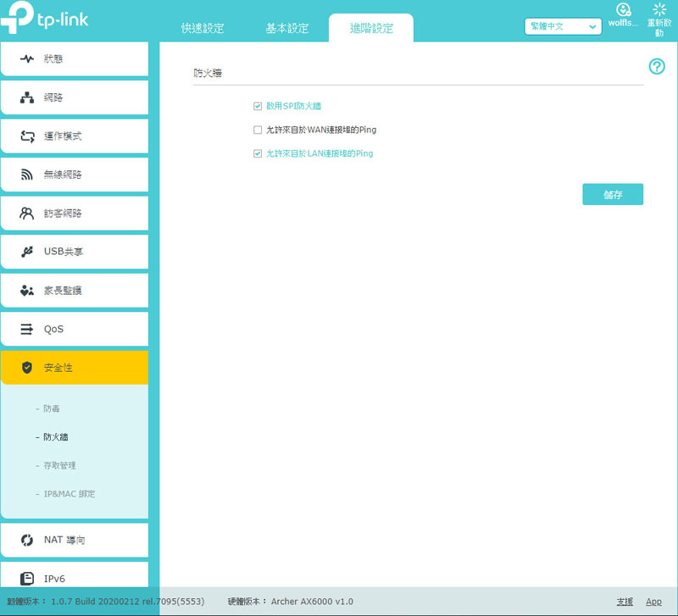
Task: Click the 無線網路 wireless signal icon
Action: pos(27,175)
